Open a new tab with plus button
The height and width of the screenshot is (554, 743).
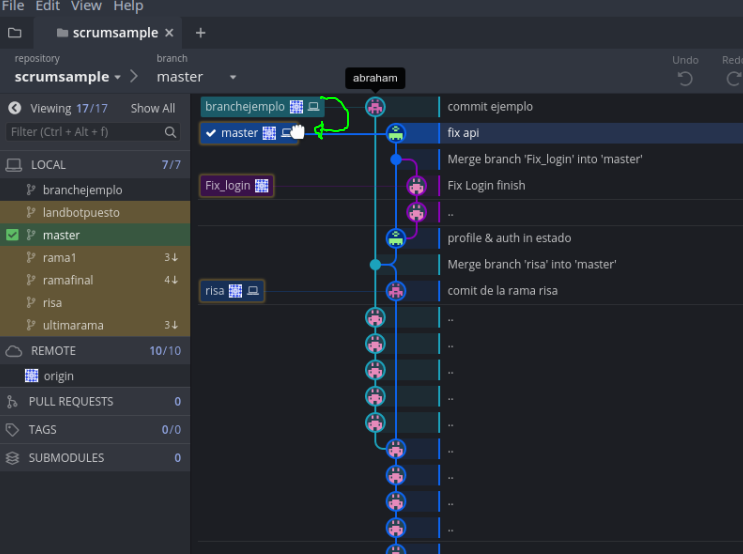click(x=200, y=33)
